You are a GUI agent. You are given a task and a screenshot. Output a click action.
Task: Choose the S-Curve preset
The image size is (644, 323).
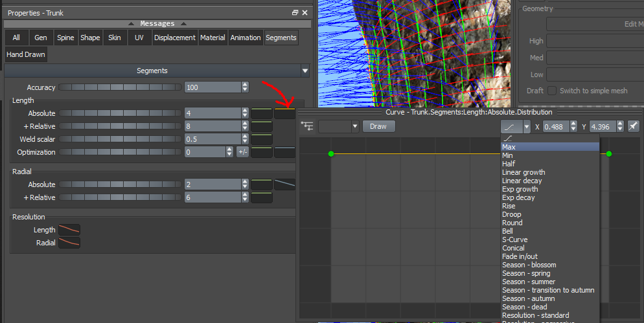coord(514,239)
